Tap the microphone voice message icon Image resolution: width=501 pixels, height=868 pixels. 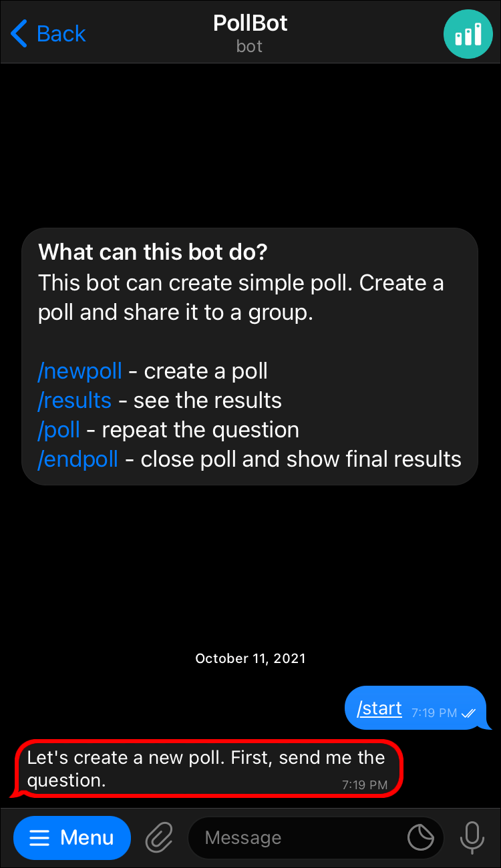click(472, 837)
